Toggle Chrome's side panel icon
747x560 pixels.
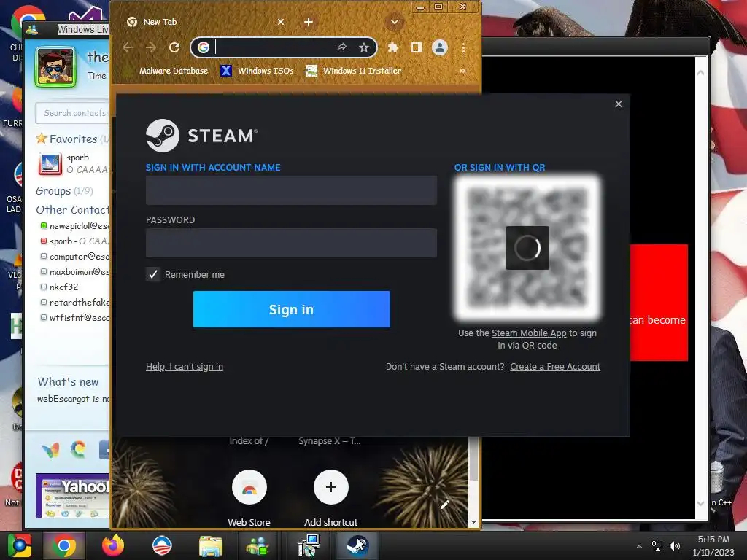(417, 47)
